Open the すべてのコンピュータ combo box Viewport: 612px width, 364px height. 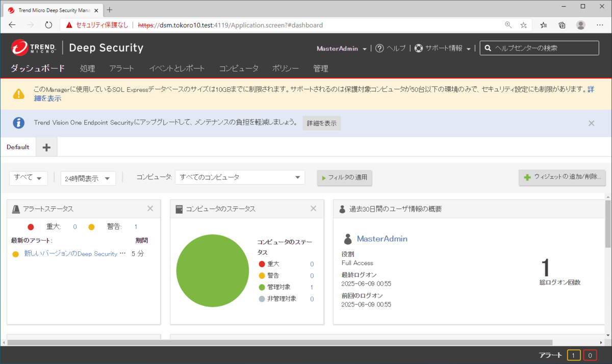[x=240, y=177]
